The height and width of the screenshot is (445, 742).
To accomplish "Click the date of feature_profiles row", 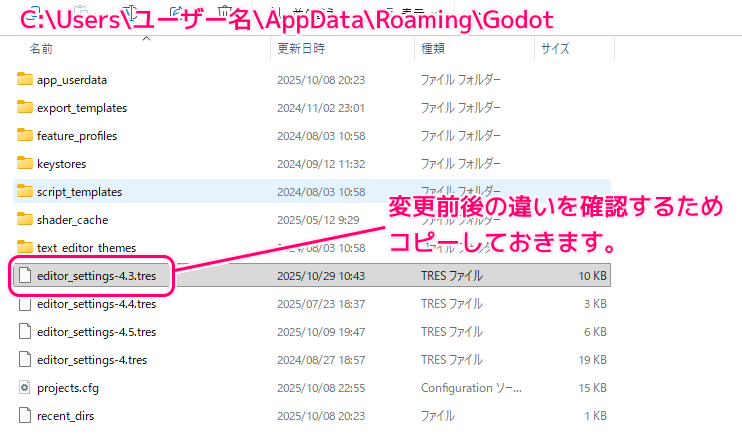I will (321, 136).
